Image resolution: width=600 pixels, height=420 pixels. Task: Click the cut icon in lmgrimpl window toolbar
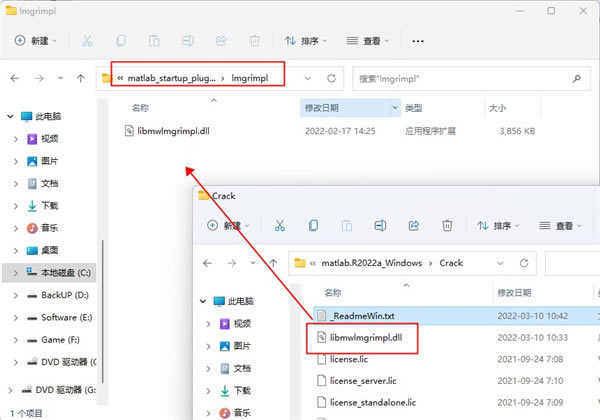(88, 41)
